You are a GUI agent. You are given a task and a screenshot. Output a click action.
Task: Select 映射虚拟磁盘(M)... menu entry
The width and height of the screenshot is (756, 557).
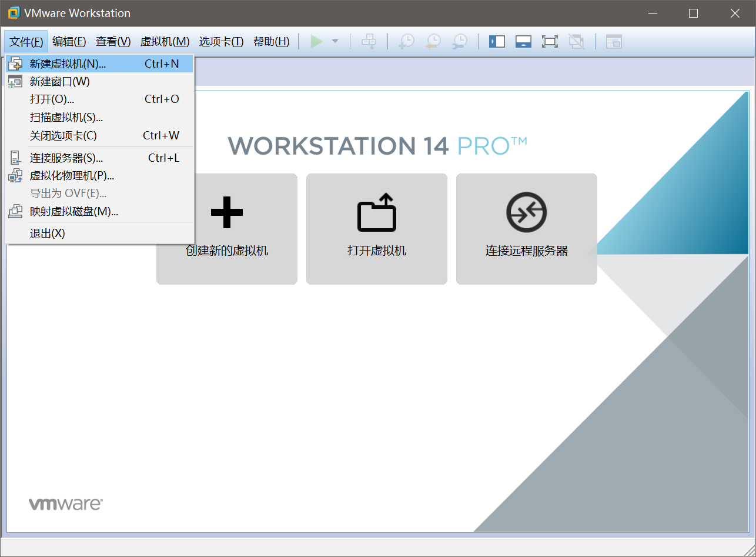click(99, 212)
